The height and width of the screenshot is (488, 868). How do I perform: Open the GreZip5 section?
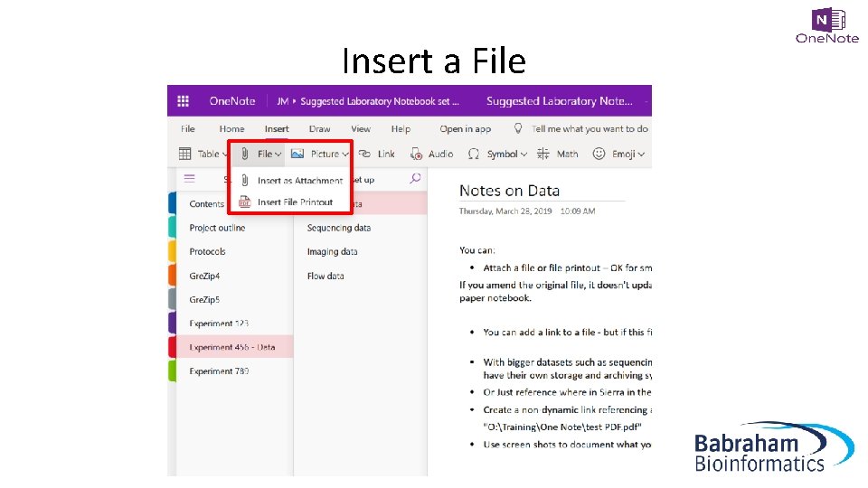204,299
